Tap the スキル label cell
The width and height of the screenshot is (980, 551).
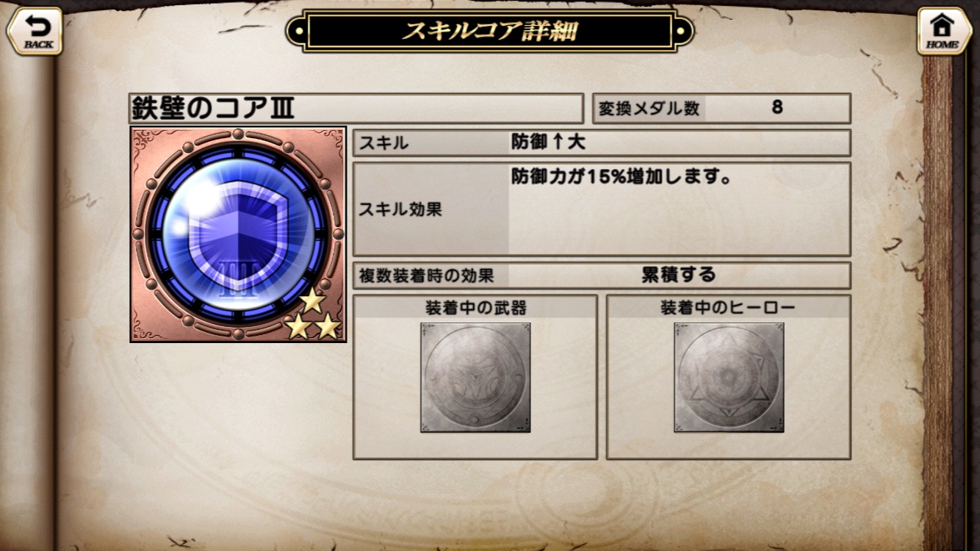point(431,143)
